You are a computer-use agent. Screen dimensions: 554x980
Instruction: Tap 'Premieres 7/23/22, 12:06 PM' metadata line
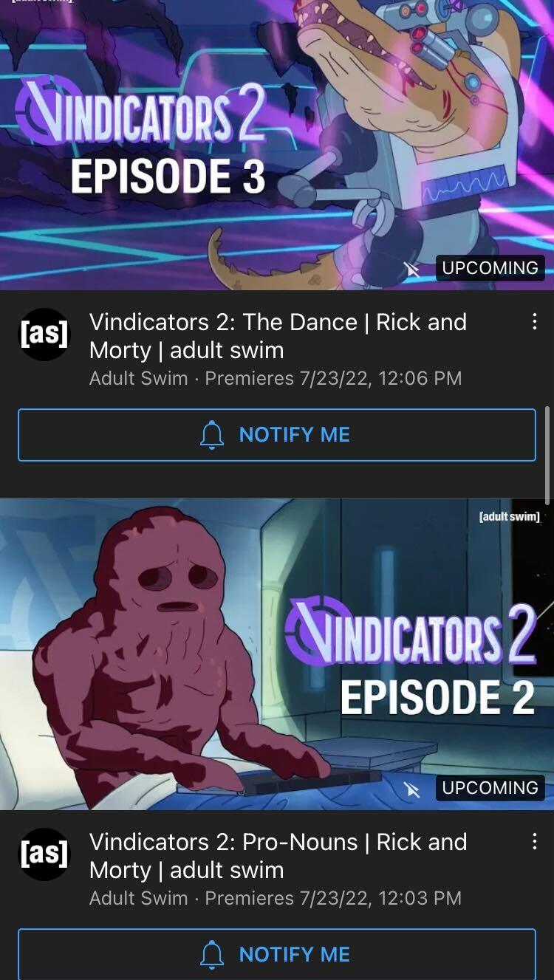coord(333,378)
